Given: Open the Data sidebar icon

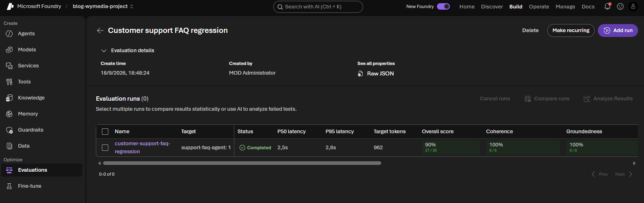Looking at the screenshot, I should click(9, 146).
